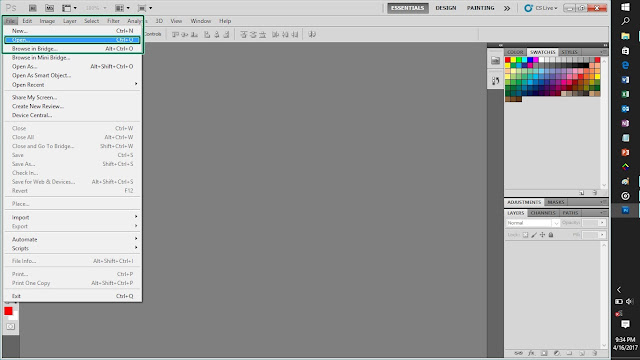Choose Share My Screen...
The height and width of the screenshot is (360, 640).
[x=73, y=97]
